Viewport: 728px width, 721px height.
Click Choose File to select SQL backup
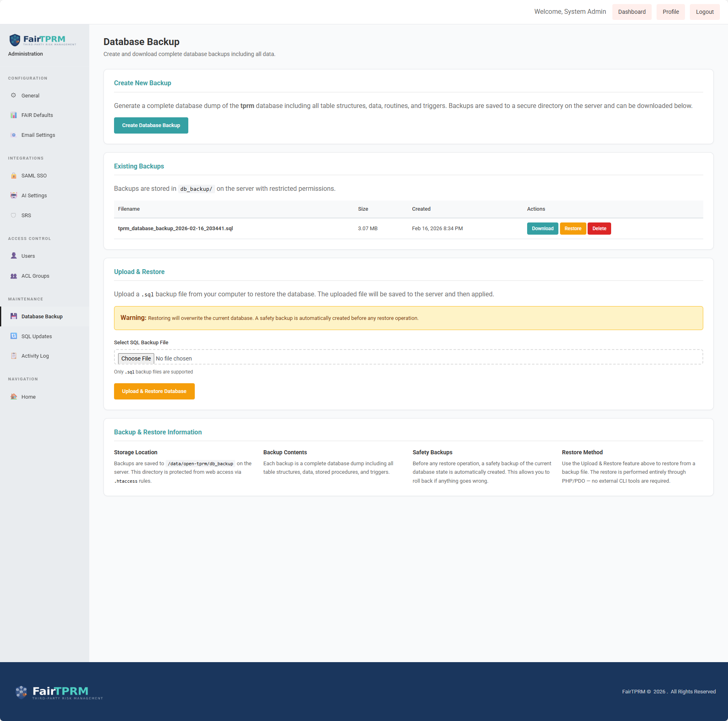pos(136,358)
